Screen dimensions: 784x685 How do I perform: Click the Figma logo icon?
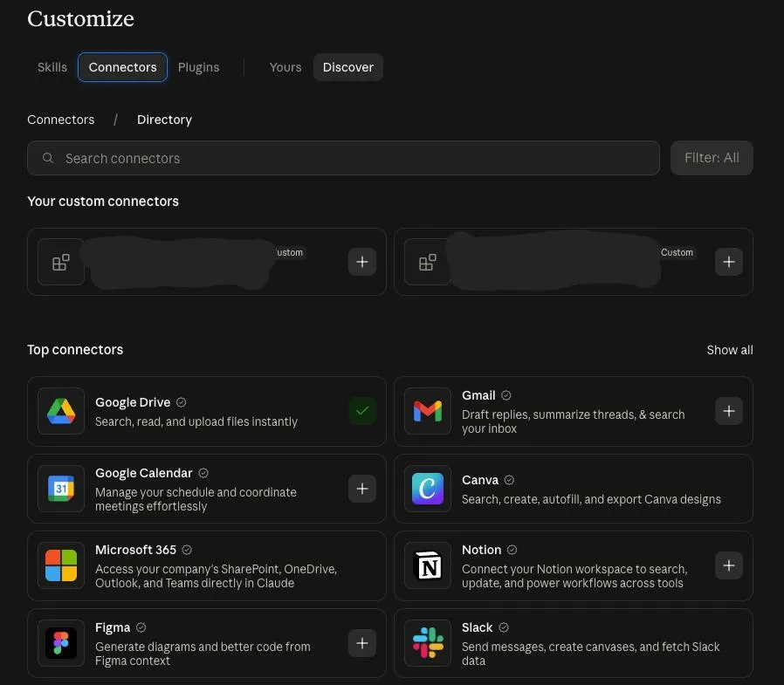(x=61, y=643)
